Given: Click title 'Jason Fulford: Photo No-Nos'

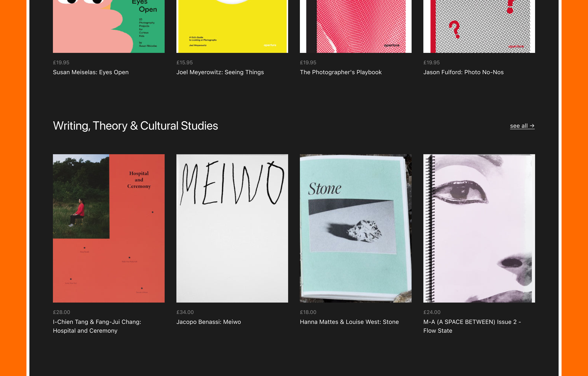Looking at the screenshot, I should (463, 72).
